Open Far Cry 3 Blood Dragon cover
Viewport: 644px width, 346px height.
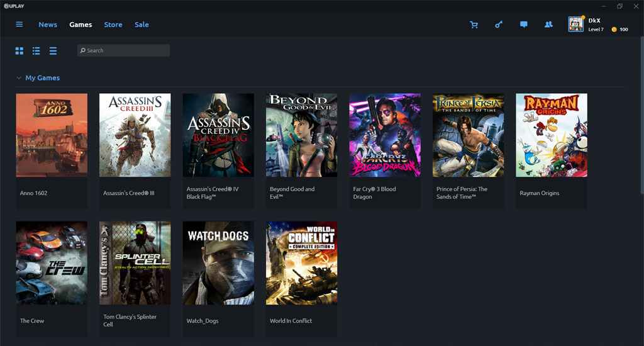[385, 135]
